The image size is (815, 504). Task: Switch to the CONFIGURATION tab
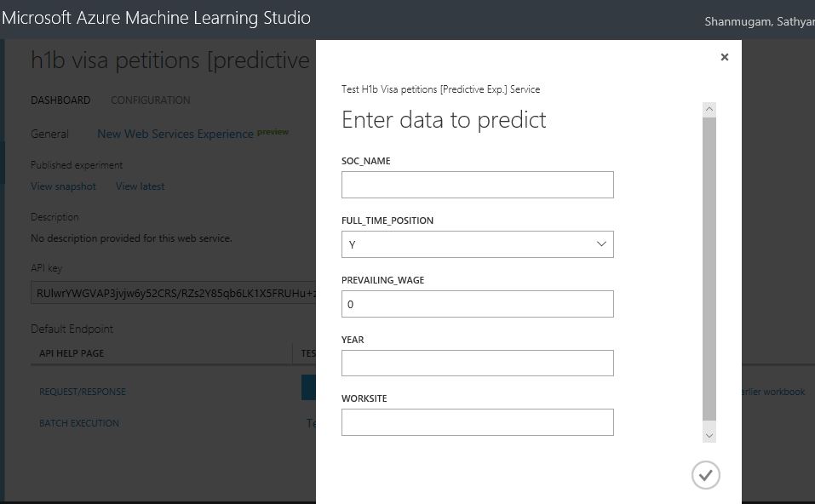150,100
